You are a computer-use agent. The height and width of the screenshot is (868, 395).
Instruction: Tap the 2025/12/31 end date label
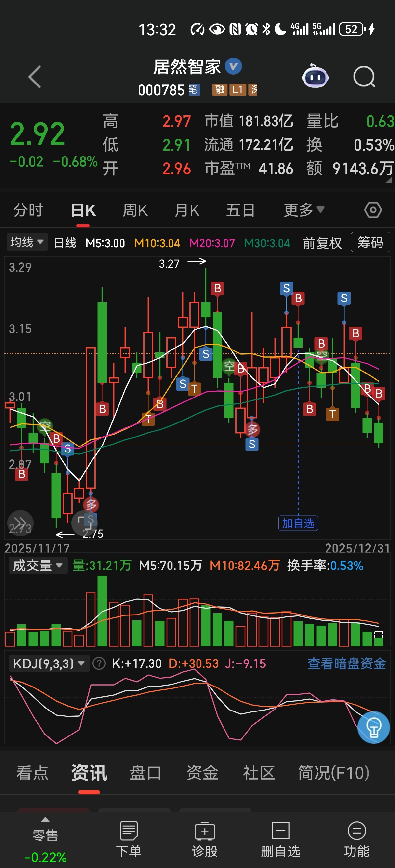pos(357,548)
